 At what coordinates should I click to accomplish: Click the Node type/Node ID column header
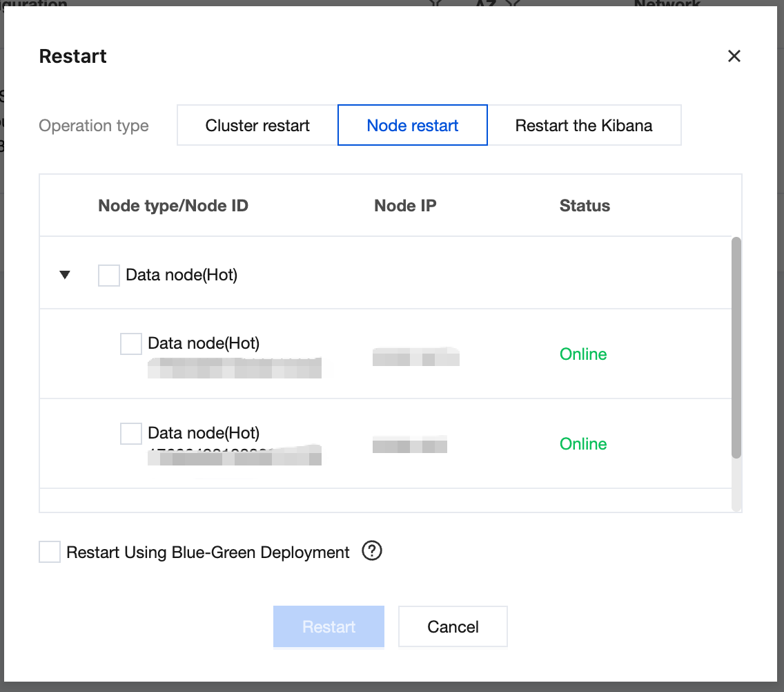click(173, 206)
